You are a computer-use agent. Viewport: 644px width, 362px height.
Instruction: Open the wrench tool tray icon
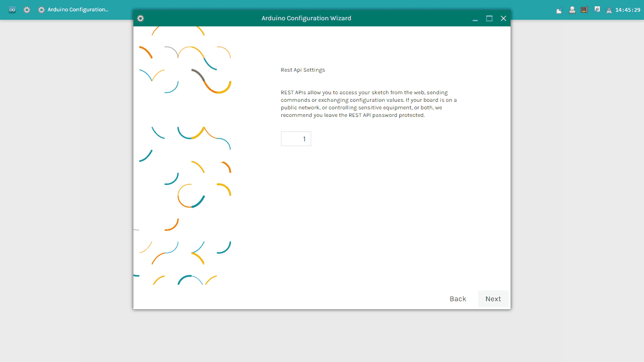coord(597,9)
